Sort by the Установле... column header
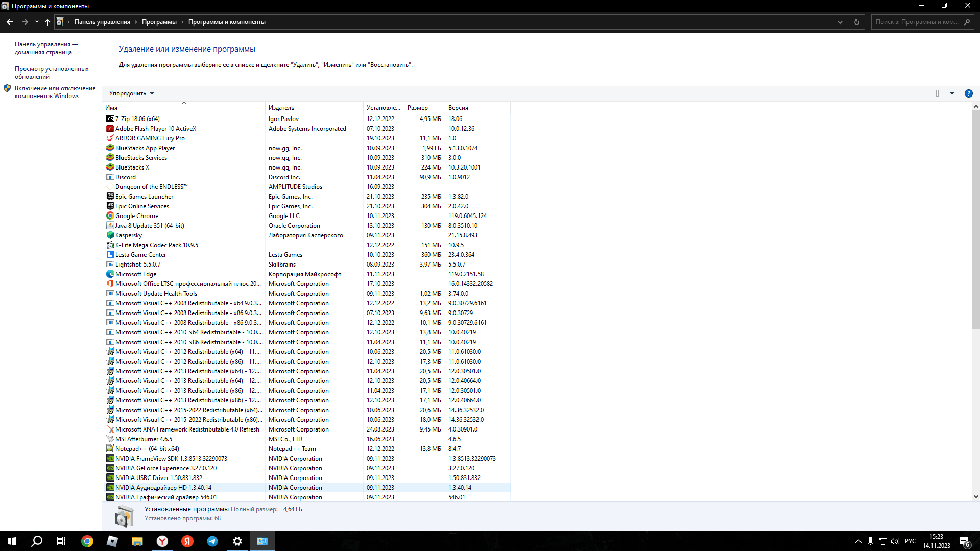Viewport: 980px width, 551px height. (x=384, y=108)
